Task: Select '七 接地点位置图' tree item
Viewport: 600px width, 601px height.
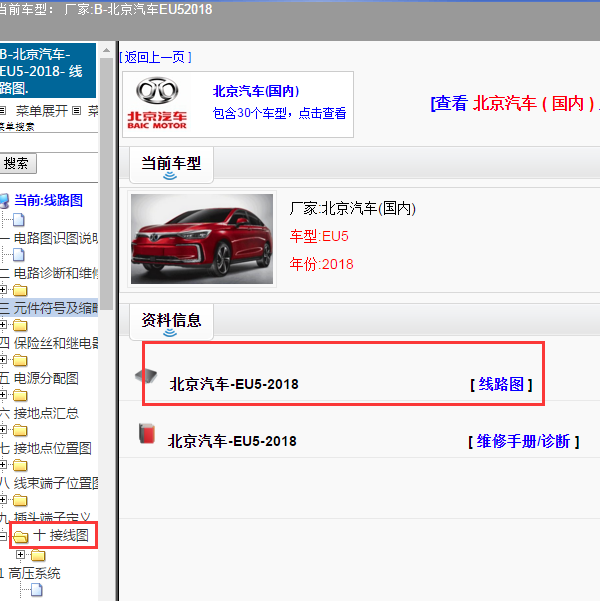Action: pyautogui.click(x=46, y=448)
